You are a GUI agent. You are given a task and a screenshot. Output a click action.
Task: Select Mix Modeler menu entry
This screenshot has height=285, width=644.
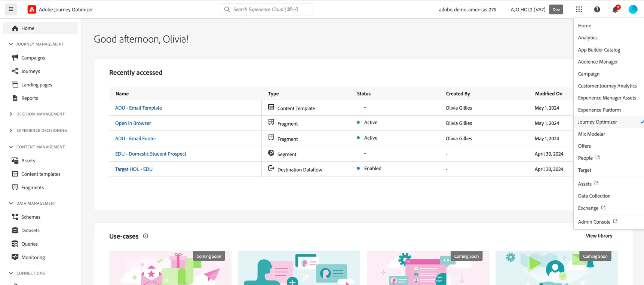591,134
